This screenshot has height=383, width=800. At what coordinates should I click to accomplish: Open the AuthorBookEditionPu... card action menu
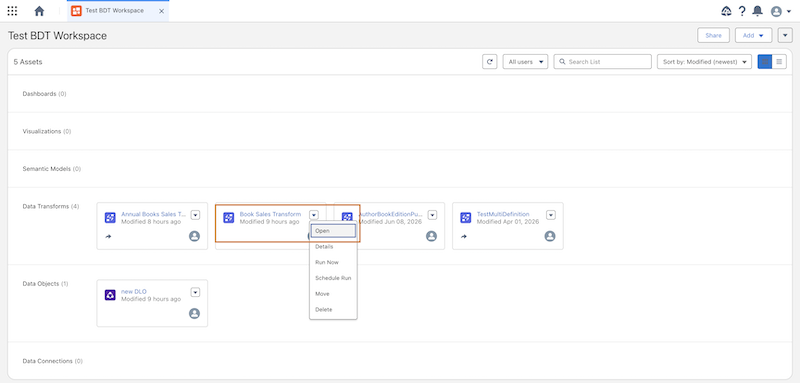pyautogui.click(x=432, y=215)
